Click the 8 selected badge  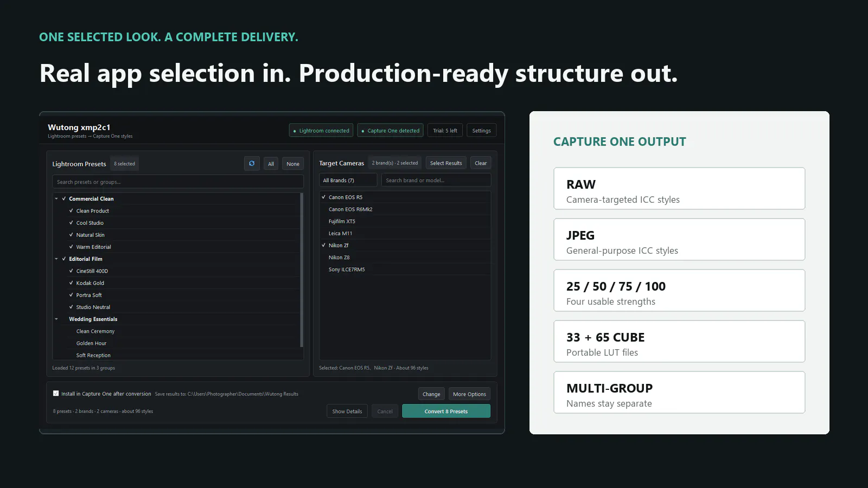point(124,164)
